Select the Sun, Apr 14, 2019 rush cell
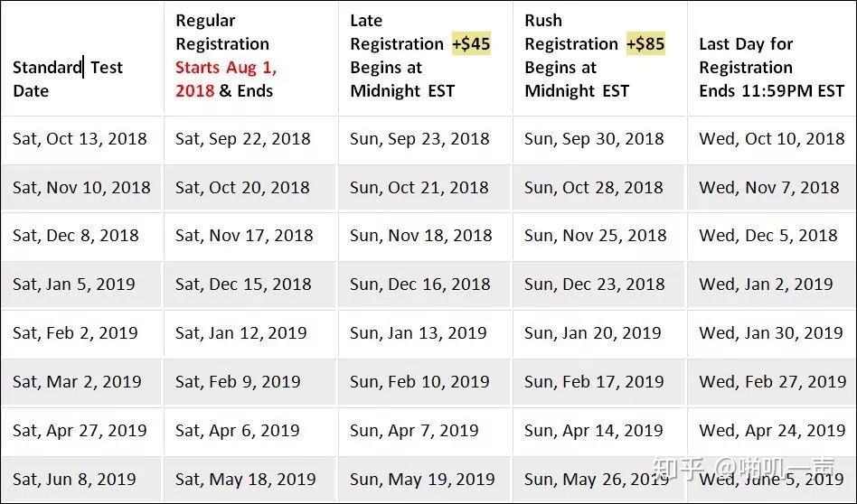Image resolution: width=857 pixels, height=504 pixels. pyautogui.click(x=599, y=430)
